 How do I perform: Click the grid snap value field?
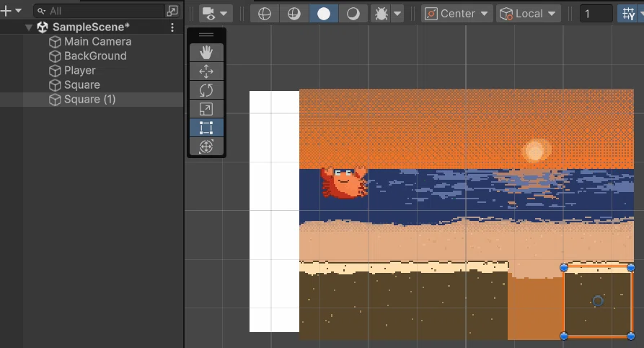coord(596,14)
